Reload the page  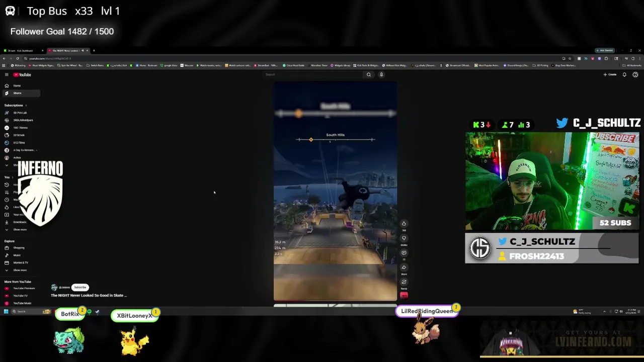point(18,58)
